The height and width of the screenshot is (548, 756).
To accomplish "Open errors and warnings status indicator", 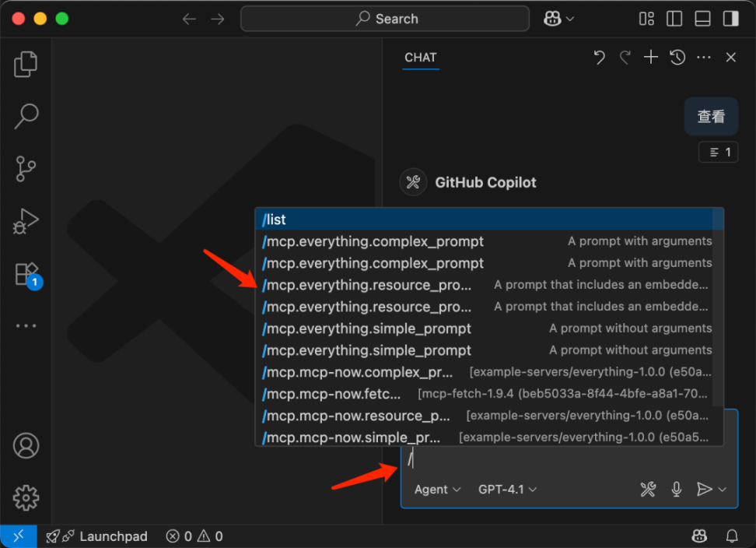I will 194,536.
